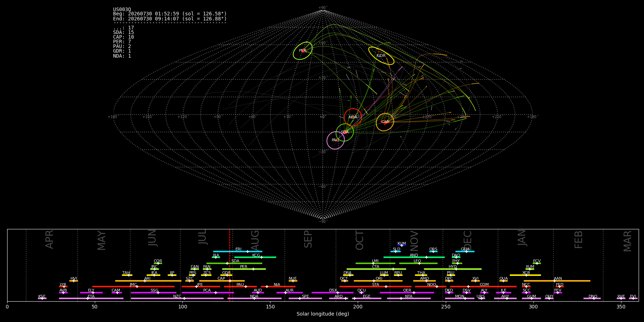Click the 'PAU: 2' count entry
The image size is (644, 322).
(x=122, y=47)
